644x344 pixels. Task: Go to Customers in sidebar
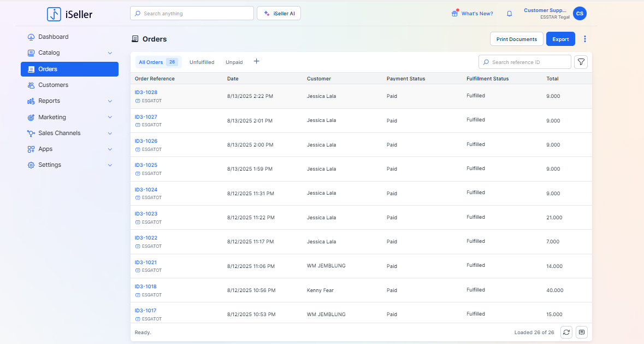[x=53, y=85]
